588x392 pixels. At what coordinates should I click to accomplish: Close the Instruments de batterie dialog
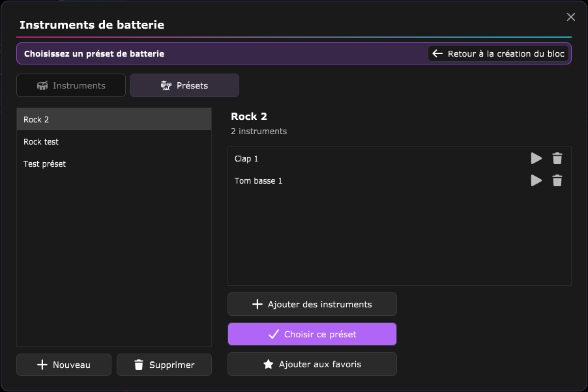[x=571, y=17]
